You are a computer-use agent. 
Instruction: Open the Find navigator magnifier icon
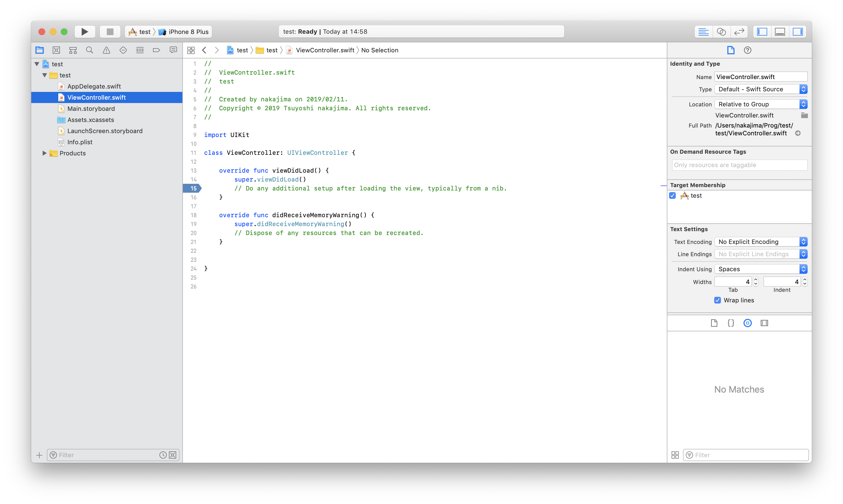point(89,50)
